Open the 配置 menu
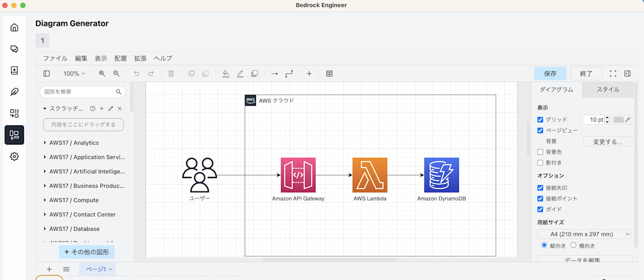This screenshot has width=644, height=280. tap(121, 58)
